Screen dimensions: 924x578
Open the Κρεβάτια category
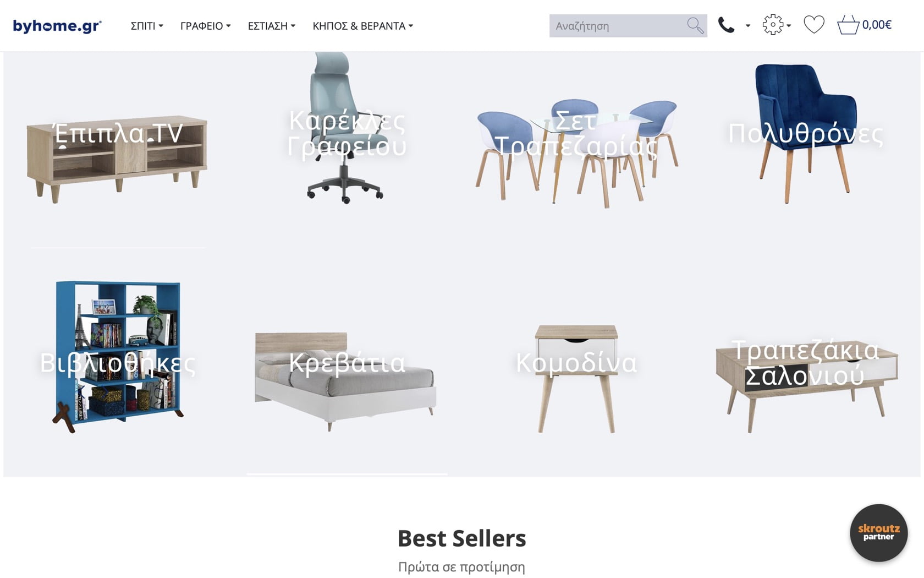point(346,363)
